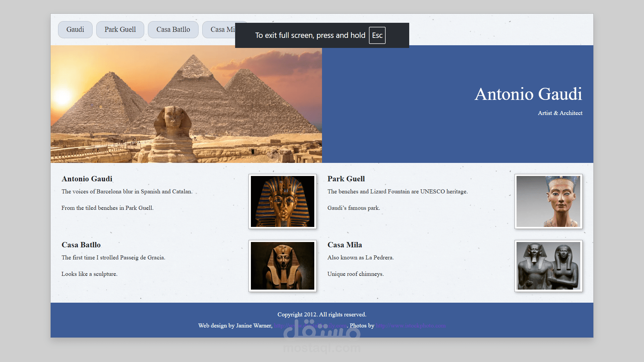Click the Tutankhamun golden mask thumbnail
The width and height of the screenshot is (644, 362).
pyautogui.click(x=282, y=201)
